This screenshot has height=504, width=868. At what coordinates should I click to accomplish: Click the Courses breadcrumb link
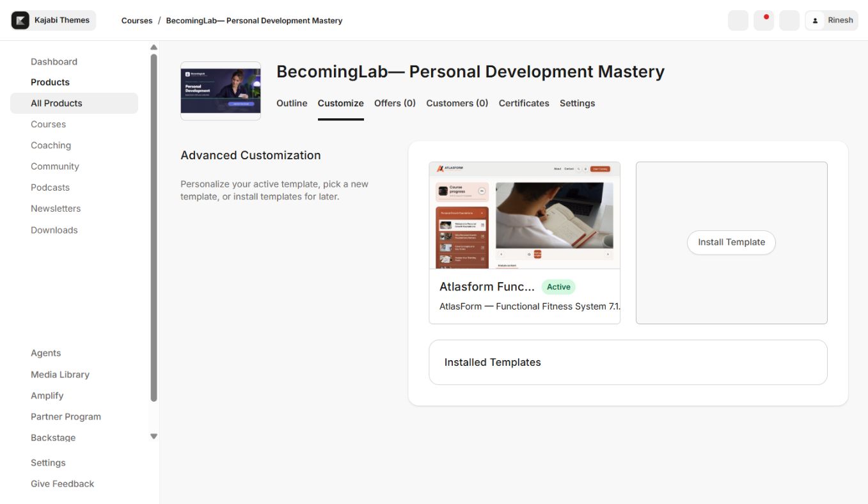coord(137,20)
